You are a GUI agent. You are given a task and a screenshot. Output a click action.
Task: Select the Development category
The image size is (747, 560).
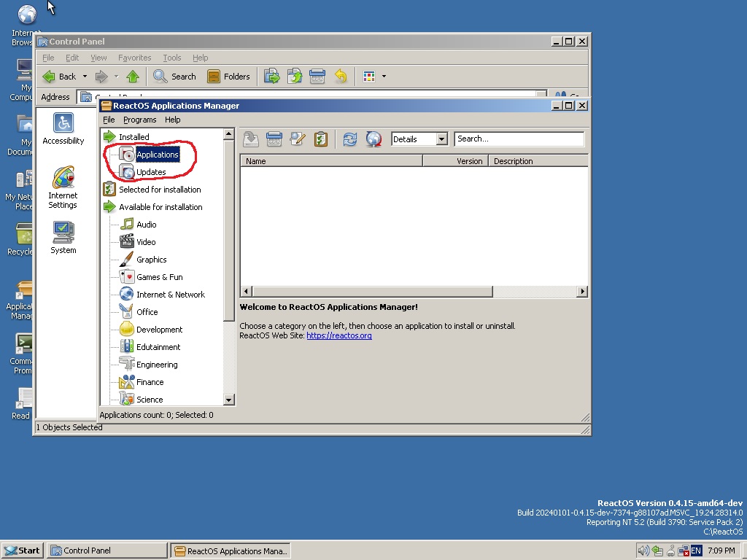coord(159,330)
